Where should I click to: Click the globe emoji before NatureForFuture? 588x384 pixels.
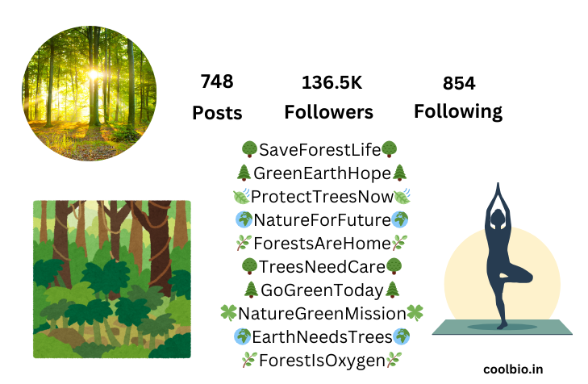click(244, 219)
